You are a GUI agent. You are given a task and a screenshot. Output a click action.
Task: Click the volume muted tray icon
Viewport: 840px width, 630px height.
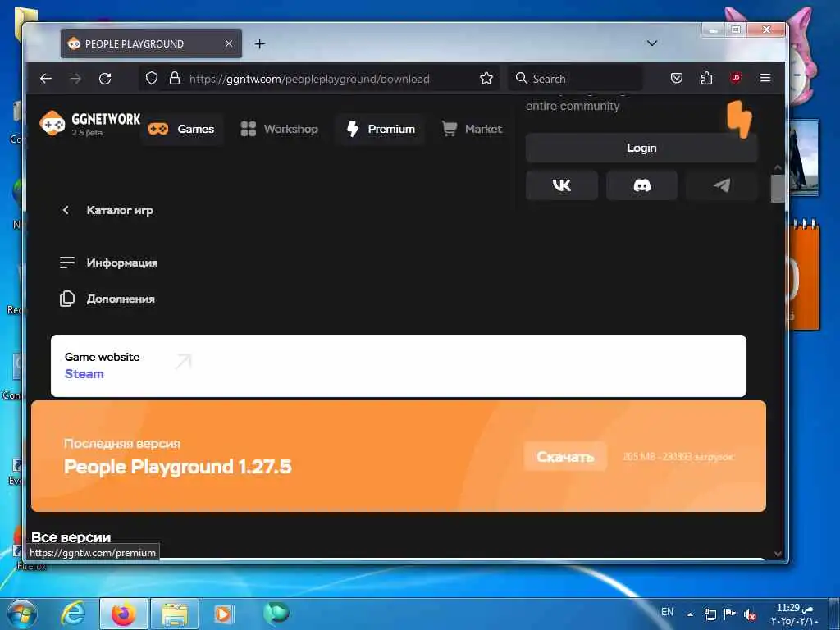click(x=750, y=614)
